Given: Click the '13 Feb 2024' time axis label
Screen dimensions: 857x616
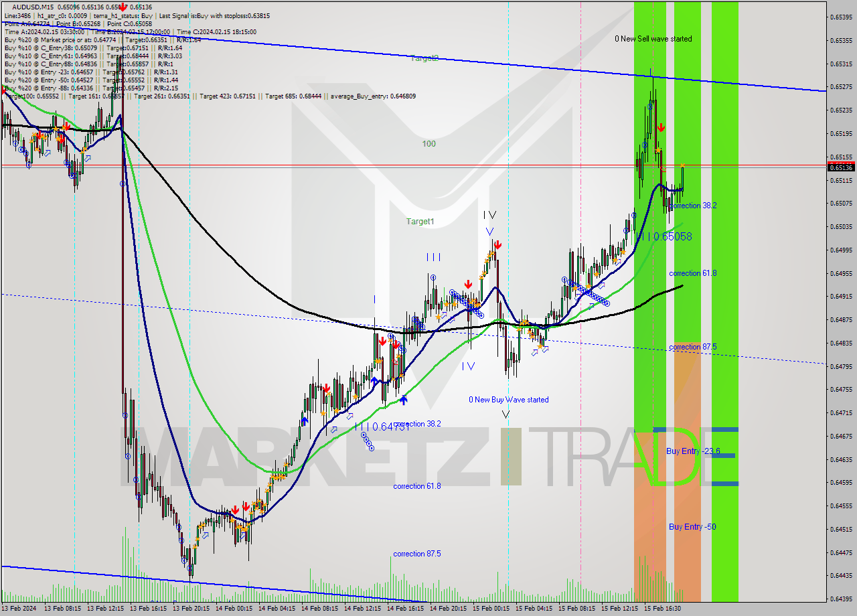Looking at the screenshot, I should coord(20,609).
